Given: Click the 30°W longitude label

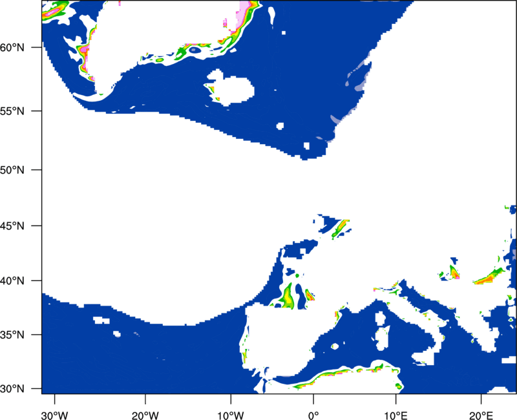Looking at the screenshot, I should [x=54, y=415].
